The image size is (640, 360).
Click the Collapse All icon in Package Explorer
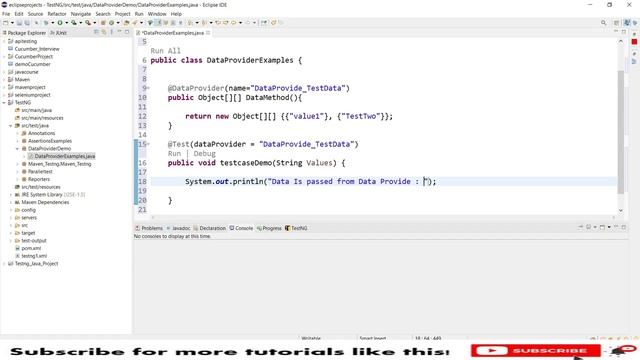click(96, 32)
